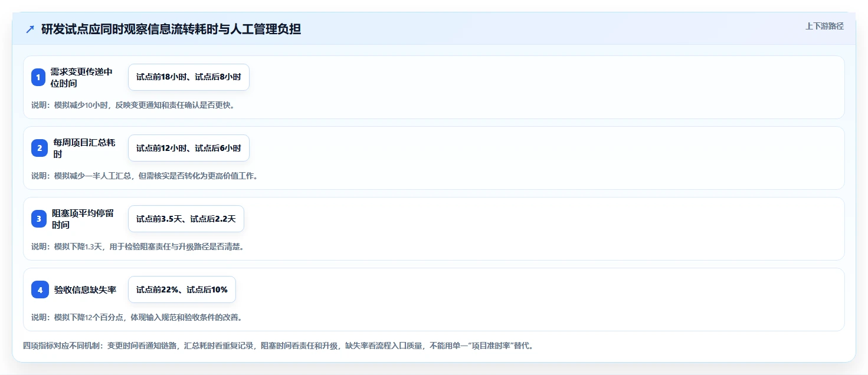Image resolution: width=868 pixels, height=375 pixels.
Task: Click the note about 模拟减少一半人工汇总
Action: 145,176
